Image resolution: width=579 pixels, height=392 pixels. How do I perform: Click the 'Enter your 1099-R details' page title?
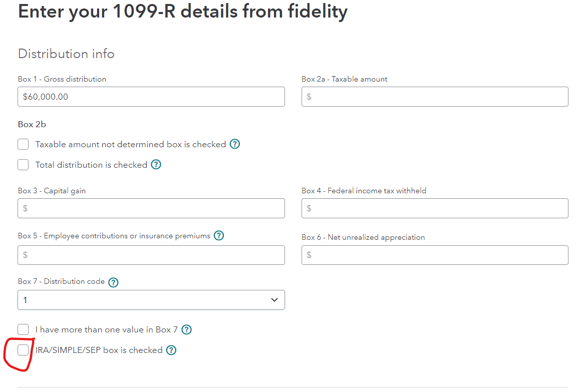[x=182, y=11]
